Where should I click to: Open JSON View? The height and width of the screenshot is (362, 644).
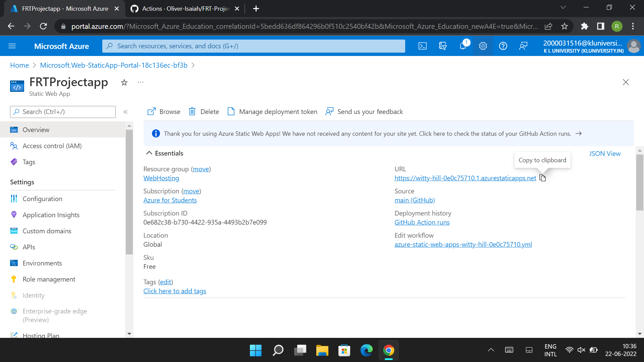605,154
